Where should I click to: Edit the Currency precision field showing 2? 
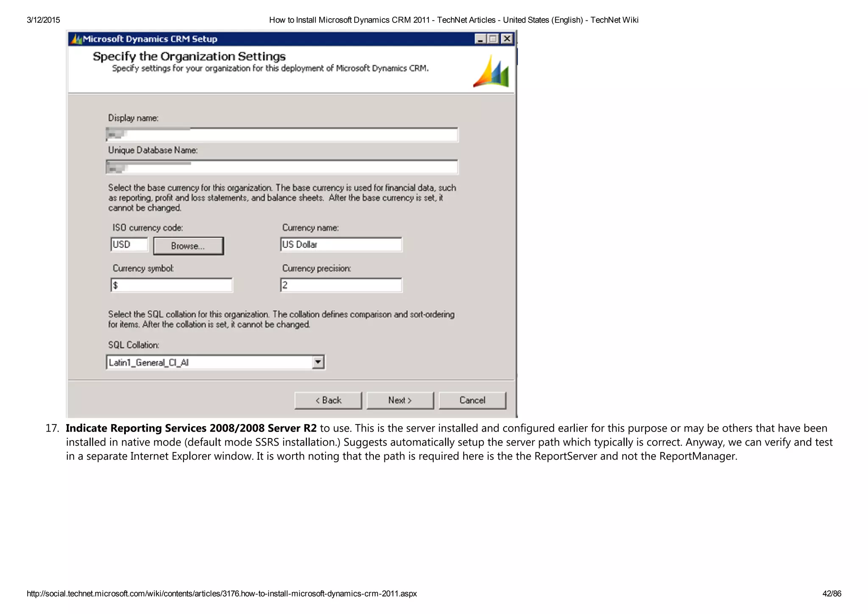click(341, 285)
